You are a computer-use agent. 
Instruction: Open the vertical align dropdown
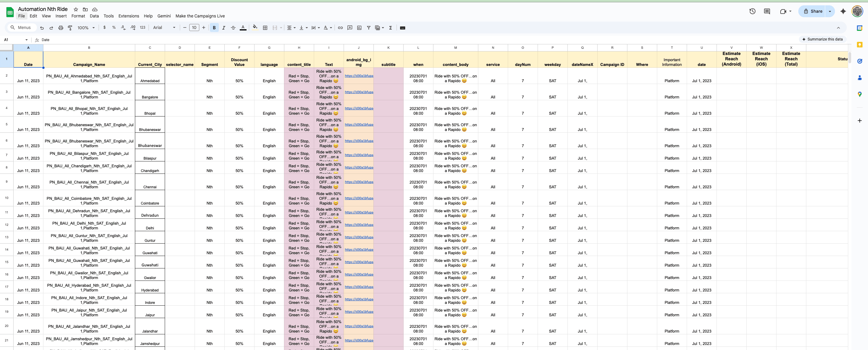(303, 28)
